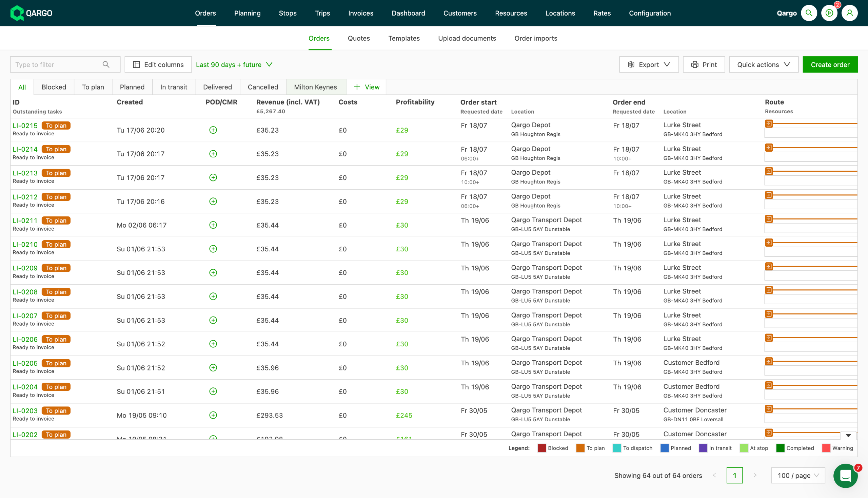Viewport: 868px width, 498px height.
Task: Select the Milton Keynes view tab
Action: coord(316,87)
